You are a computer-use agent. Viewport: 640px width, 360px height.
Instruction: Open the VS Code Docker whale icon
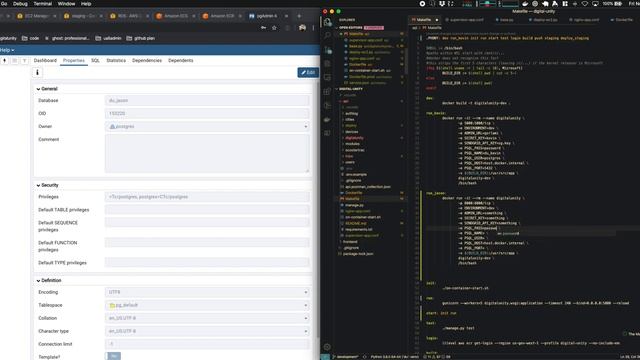(327, 120)
